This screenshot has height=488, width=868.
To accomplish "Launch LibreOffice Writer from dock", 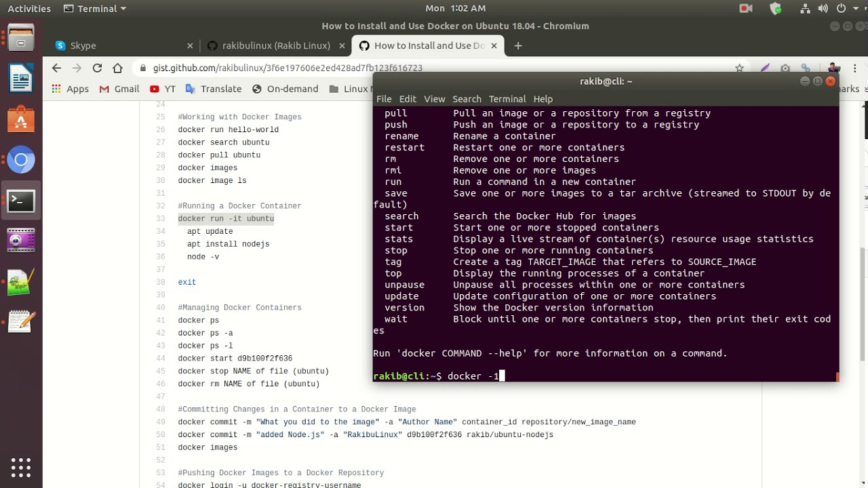I will (21, 79).
